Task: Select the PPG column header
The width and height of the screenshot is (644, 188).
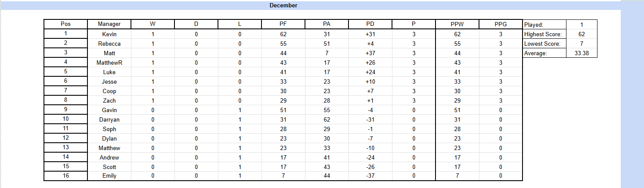Action: click(501, 24)
